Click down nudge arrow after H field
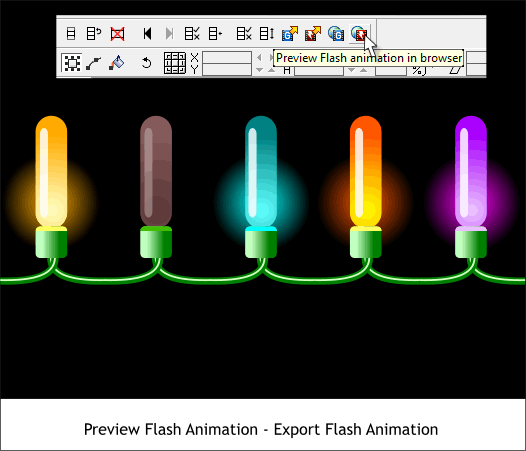The image size is (526, 451). [x=351, y=70]
